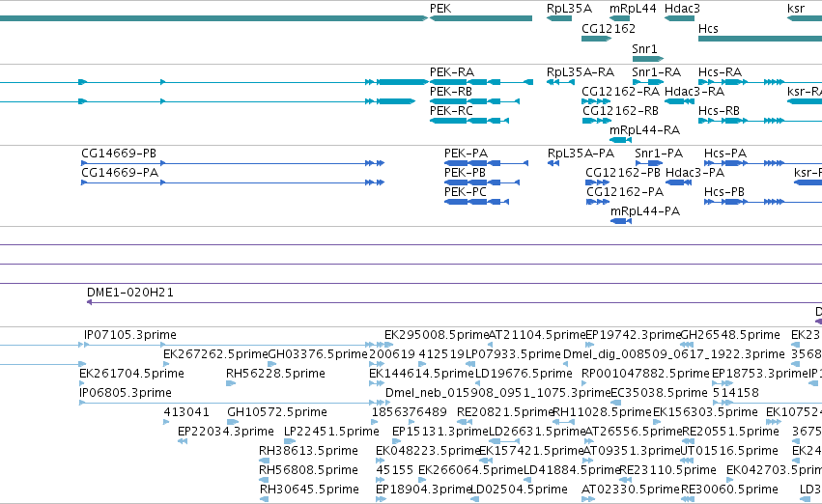Select EST RH11028.5prime

[x=603, y=412]
